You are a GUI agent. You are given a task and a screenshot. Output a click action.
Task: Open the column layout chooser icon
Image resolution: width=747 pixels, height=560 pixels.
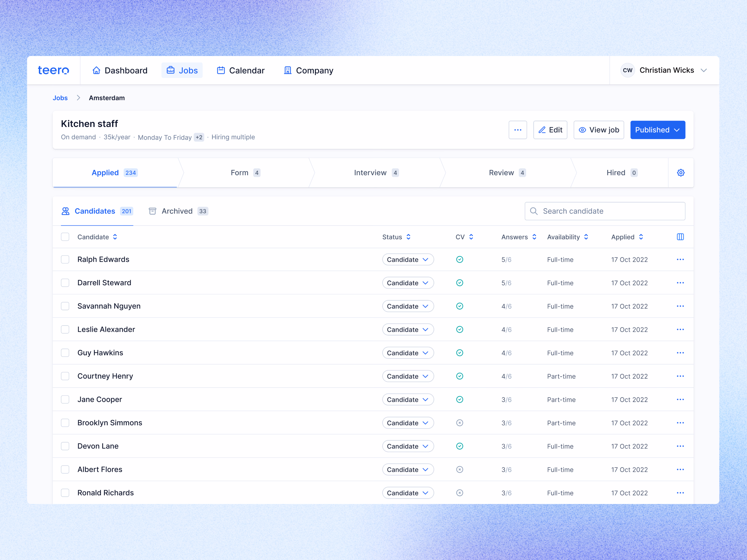680,237
